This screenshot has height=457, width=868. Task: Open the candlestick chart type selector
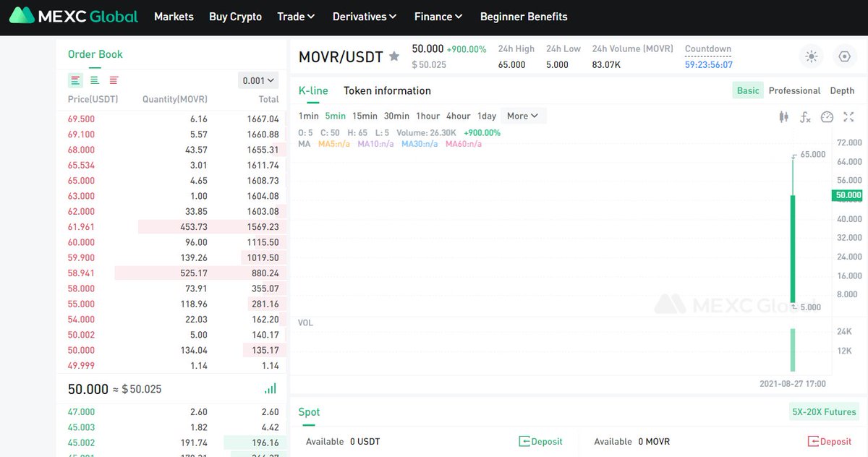pos(783,116)
